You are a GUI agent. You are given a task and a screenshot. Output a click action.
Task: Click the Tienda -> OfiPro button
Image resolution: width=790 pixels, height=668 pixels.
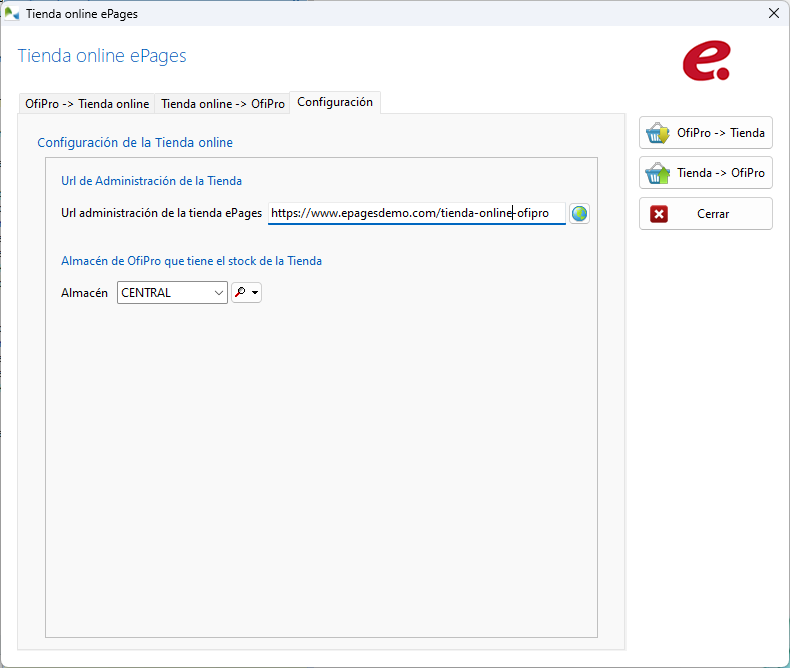(705, 173)
